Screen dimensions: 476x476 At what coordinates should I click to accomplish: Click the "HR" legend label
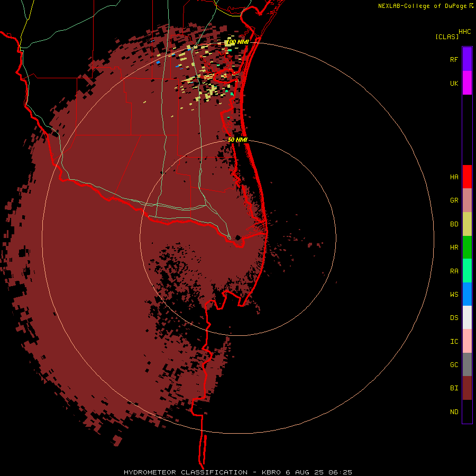tap(454, 248)
